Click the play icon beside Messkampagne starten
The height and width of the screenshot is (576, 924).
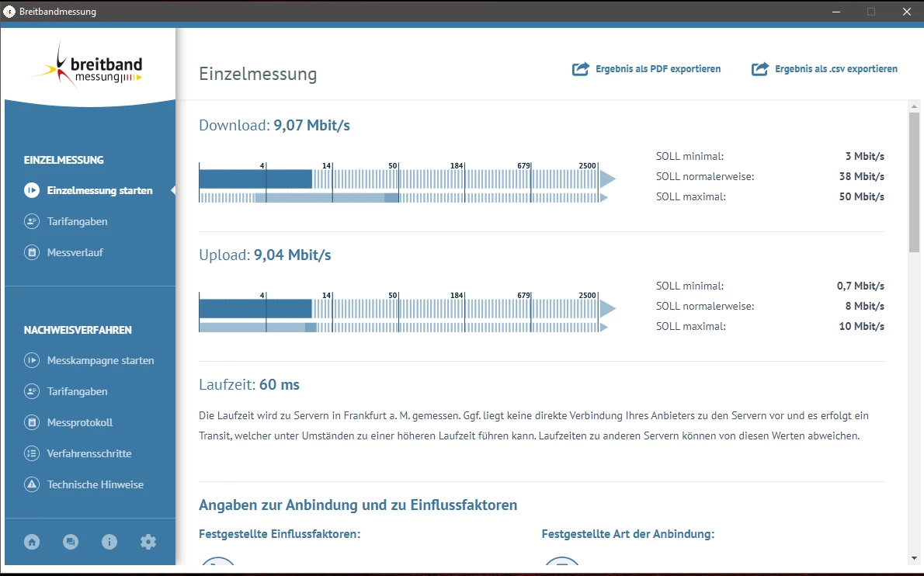(32, 360)
